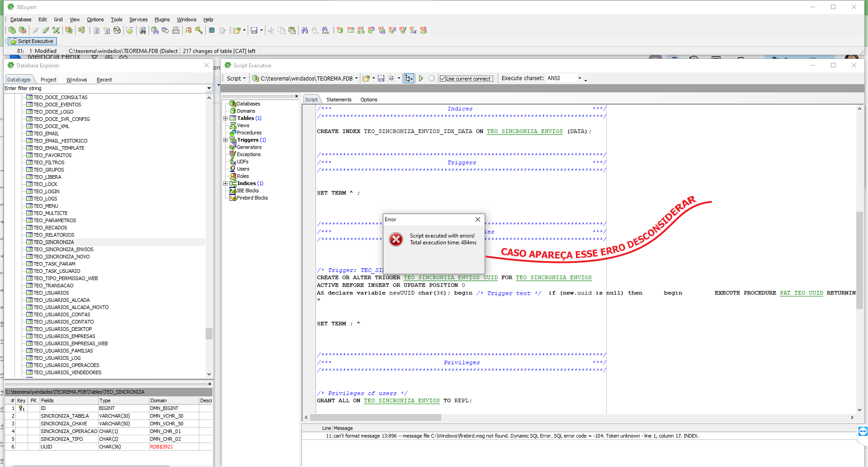The image size is (868, 467).
Task: Select the Firebird Blocks tree node
Action: tap(252, 198)
